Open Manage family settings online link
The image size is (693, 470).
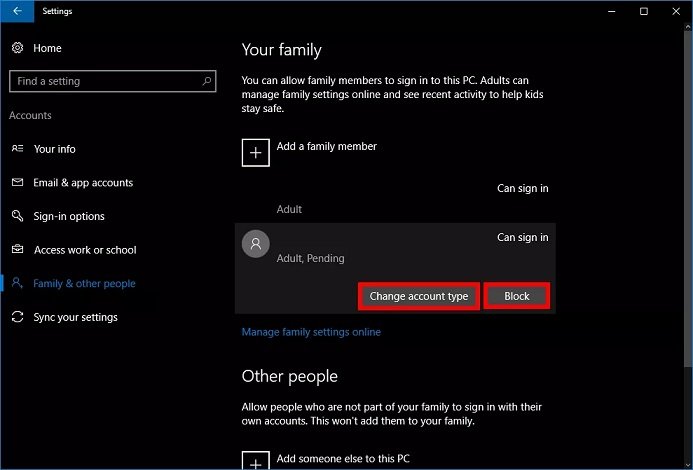pos(311,332)
